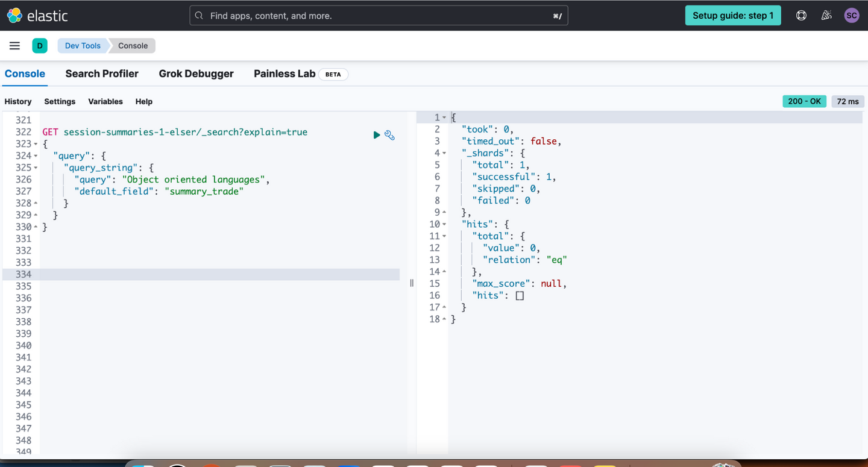Collapse the query block at line 324
Viewport: 868px width, 467px height.
[36, 156]
